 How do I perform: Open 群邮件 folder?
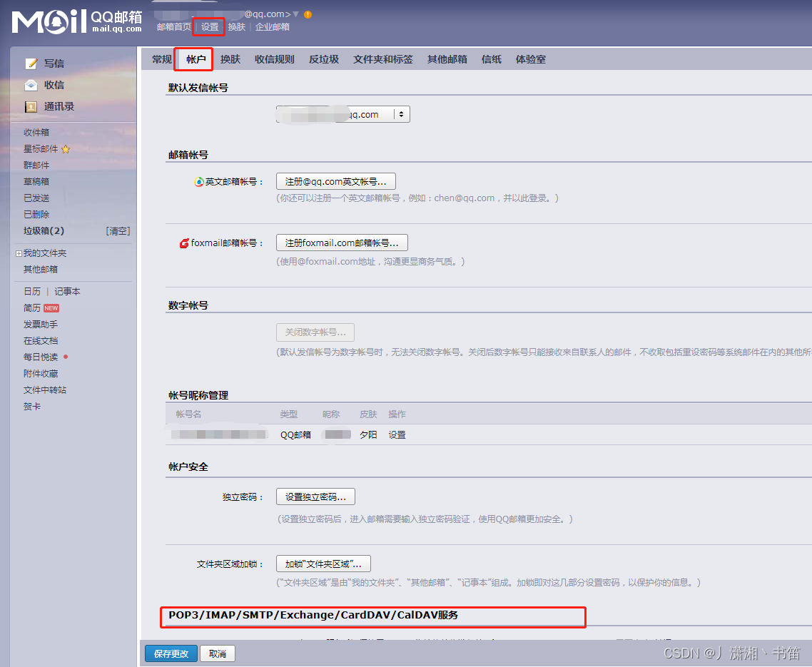[x=36, y=166]
